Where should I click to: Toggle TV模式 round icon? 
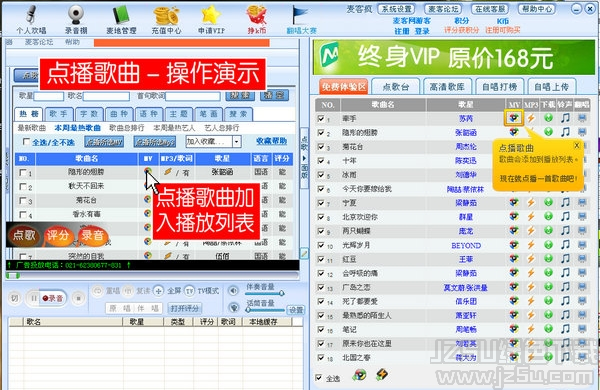(189, 291)
